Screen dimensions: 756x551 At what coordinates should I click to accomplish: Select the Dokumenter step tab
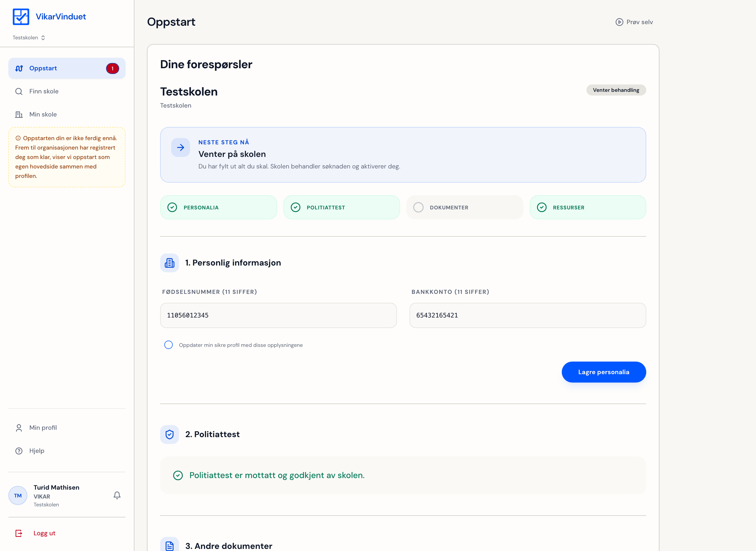(465, 208)
